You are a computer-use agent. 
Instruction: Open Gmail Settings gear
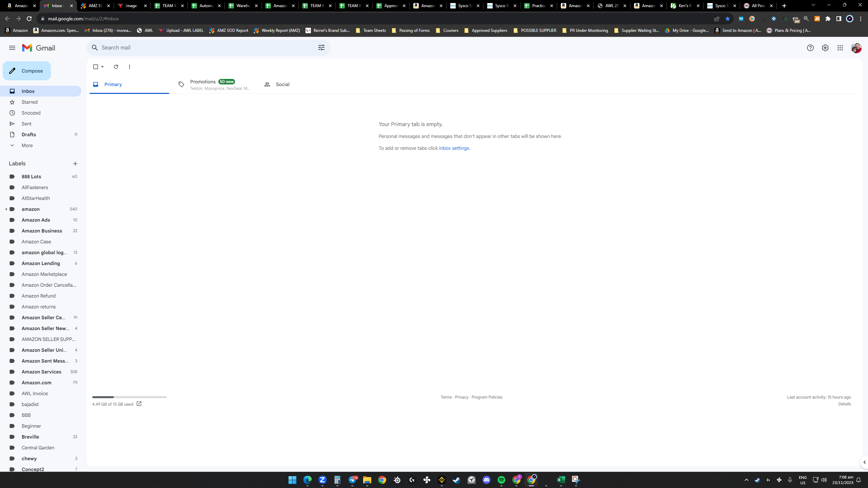tap(825, 48)
